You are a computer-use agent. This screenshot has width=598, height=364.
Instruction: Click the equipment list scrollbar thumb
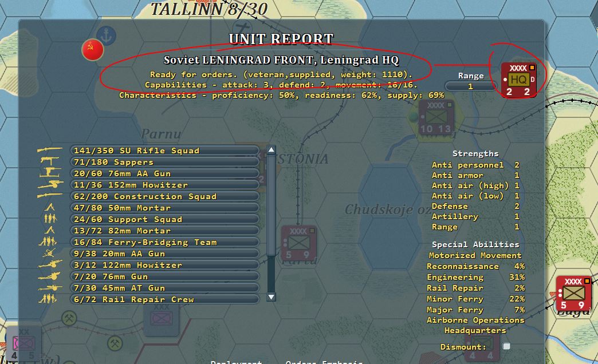pyautogui.click(x=271, y=205)
